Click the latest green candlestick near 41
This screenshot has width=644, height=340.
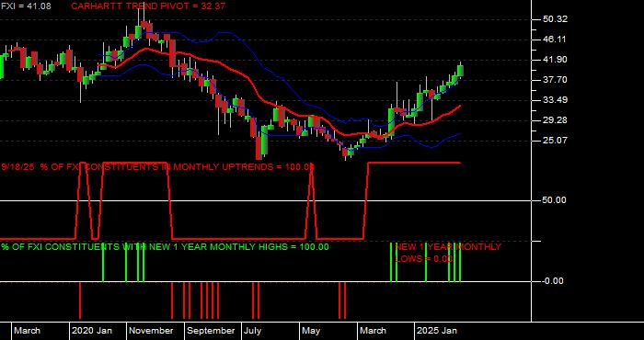click(460, 71)
